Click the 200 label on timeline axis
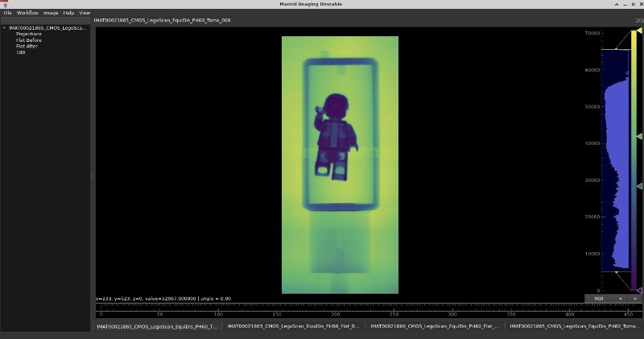Image resolution: width=644 pixels, height=339 pixels. 336,314
